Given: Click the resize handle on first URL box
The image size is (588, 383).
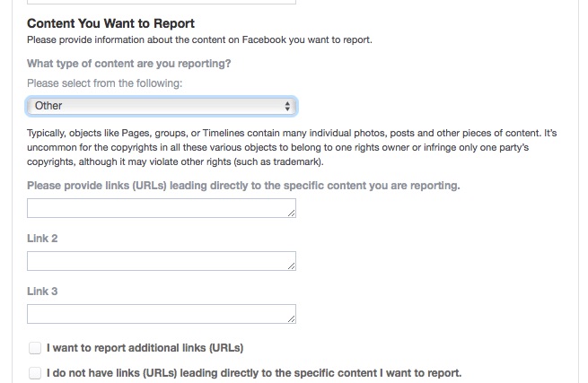Looking at the screenshot, I should pyautogui.click(x=292, y=213).
